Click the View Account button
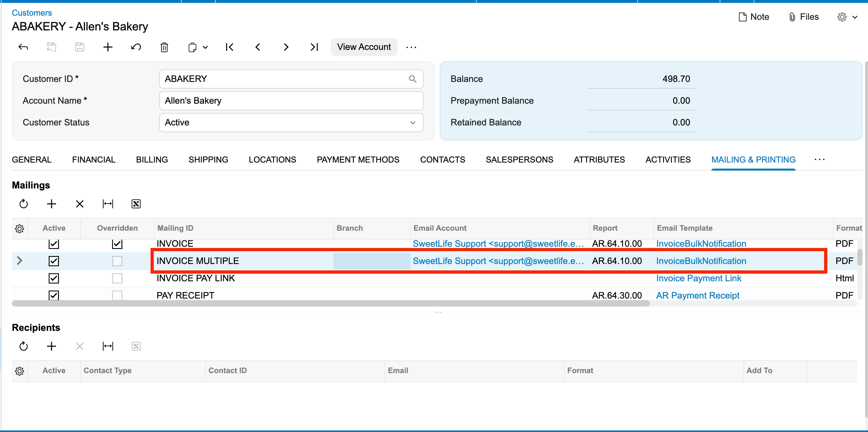The height and width of the screenshot is (432, 868). pyautogui.click(x=364, y=47)
